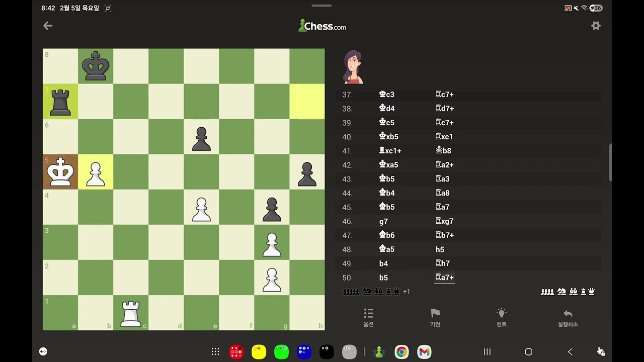Open the yellow app folder in taskbar
The width and height of the screenshot is (644, 362).
[259, 352]
